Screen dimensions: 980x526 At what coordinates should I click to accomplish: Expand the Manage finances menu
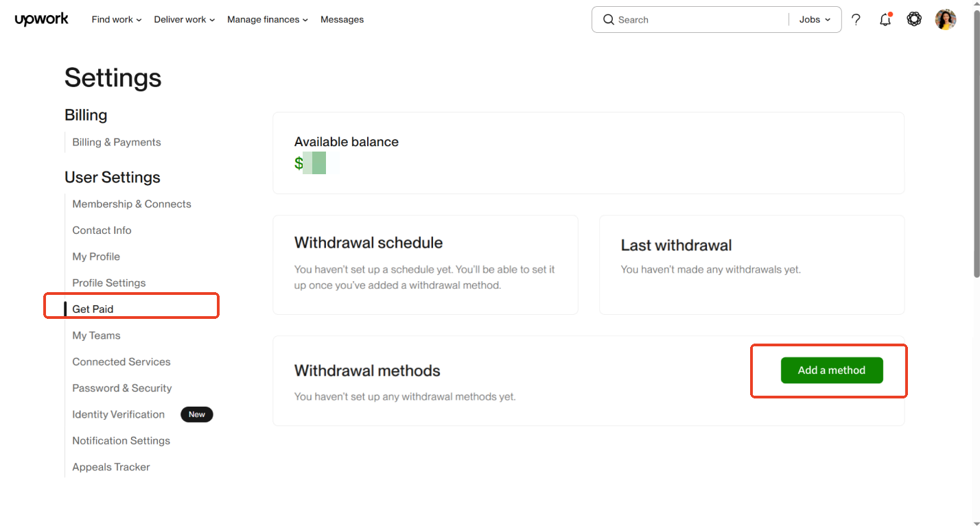267,20
